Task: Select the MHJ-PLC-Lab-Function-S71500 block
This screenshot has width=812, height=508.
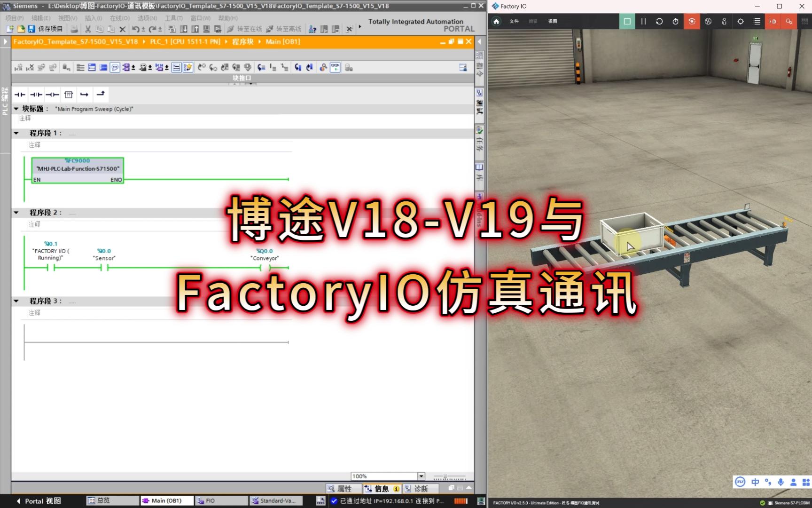Action: click(78, 170)
